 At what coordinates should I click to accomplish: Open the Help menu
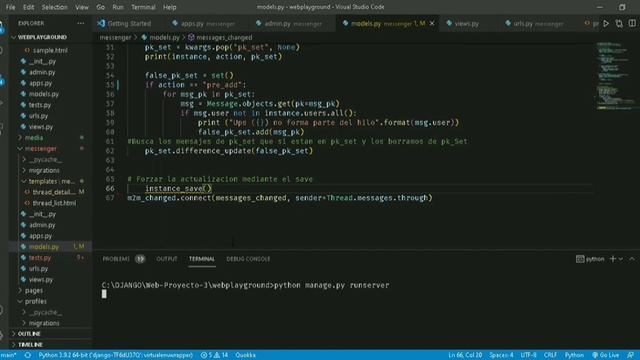coord(169,7)
